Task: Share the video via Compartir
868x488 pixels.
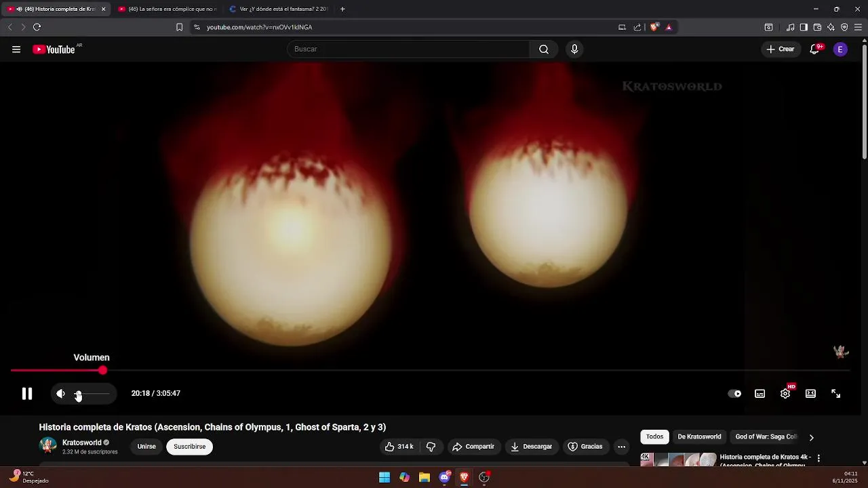Action: pos(473,447)
